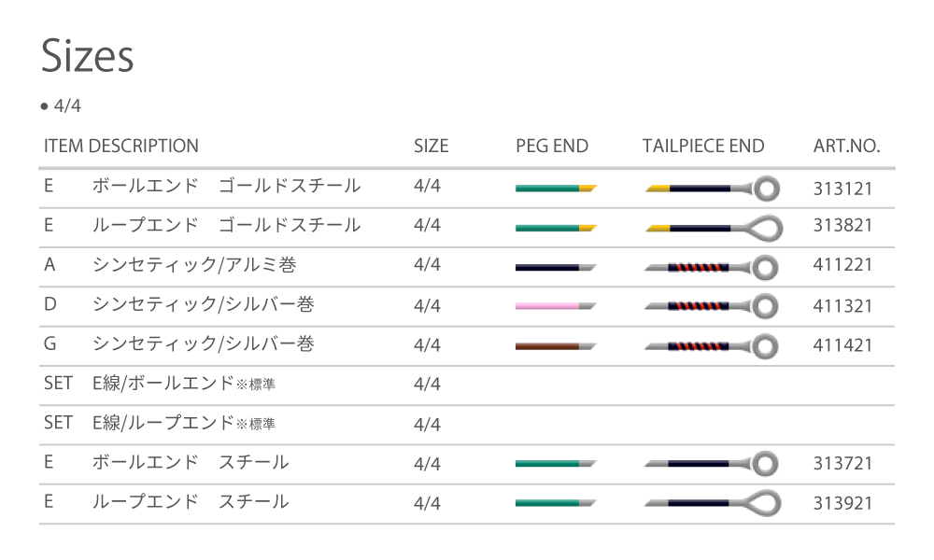Click the ball-end tailpiece icon for 313121
Viewport: 934px width, 560px height.
[x=712, y=188]
